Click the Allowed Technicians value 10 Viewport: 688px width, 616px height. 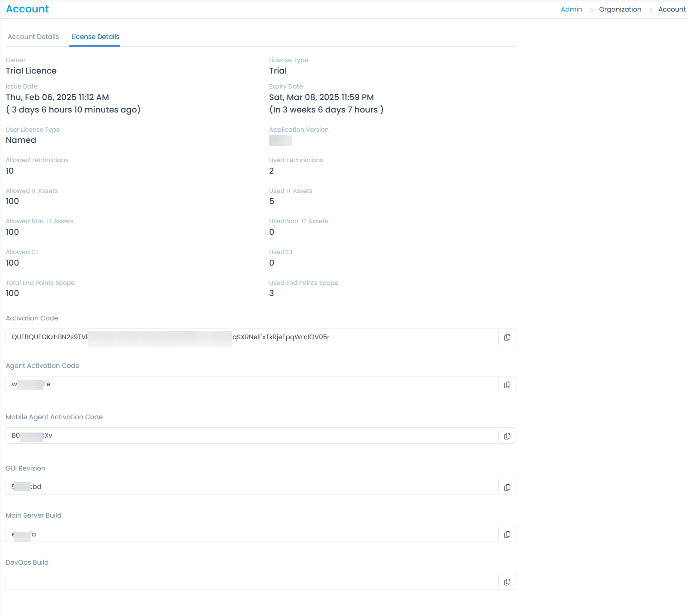10,171
